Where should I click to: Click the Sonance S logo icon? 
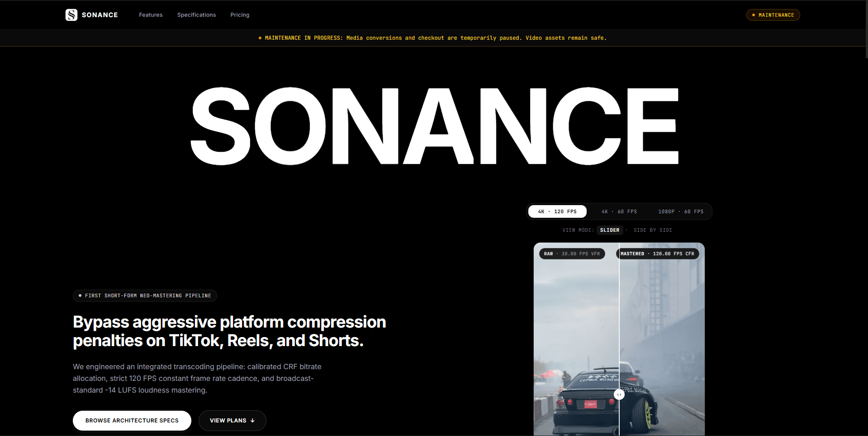click(x=71, y=15)
